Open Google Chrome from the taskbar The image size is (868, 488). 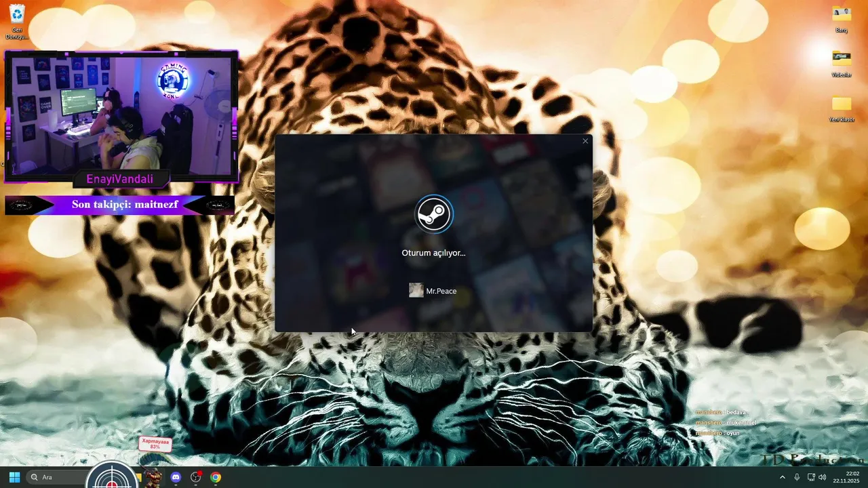pyautogui.click(x=216, y=477)
